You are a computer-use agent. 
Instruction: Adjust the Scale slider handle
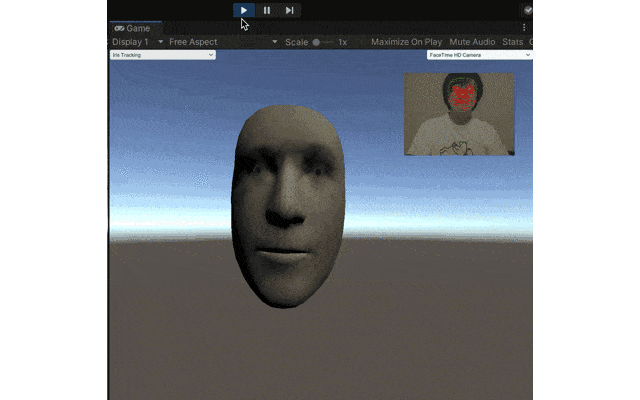(316, 42)
